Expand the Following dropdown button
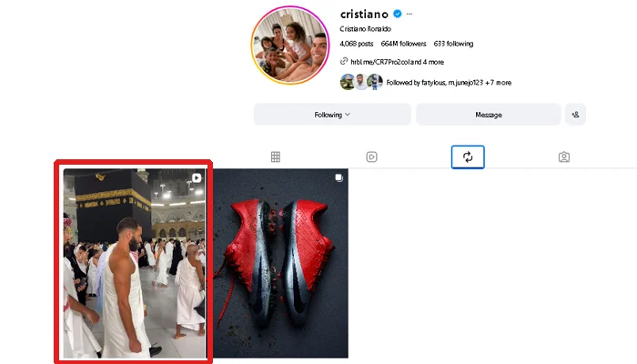The height and width of the screenshot is (364, 637). point(332,115)
